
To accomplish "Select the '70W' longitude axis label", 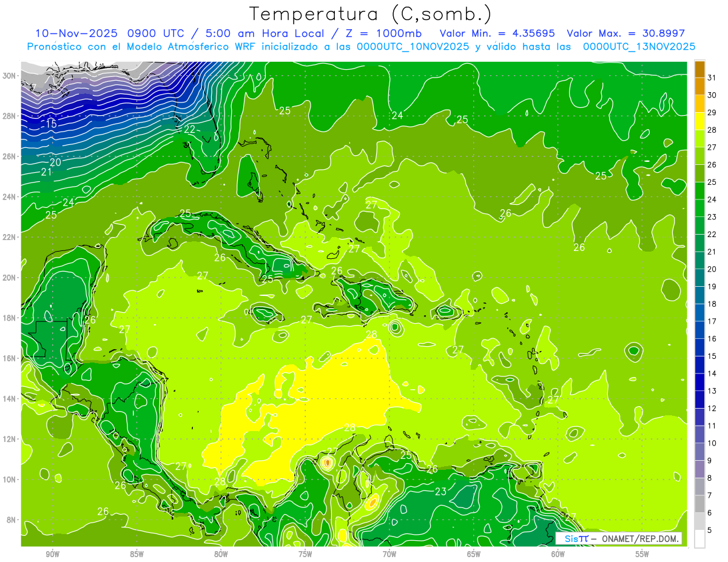I will 389,554.
